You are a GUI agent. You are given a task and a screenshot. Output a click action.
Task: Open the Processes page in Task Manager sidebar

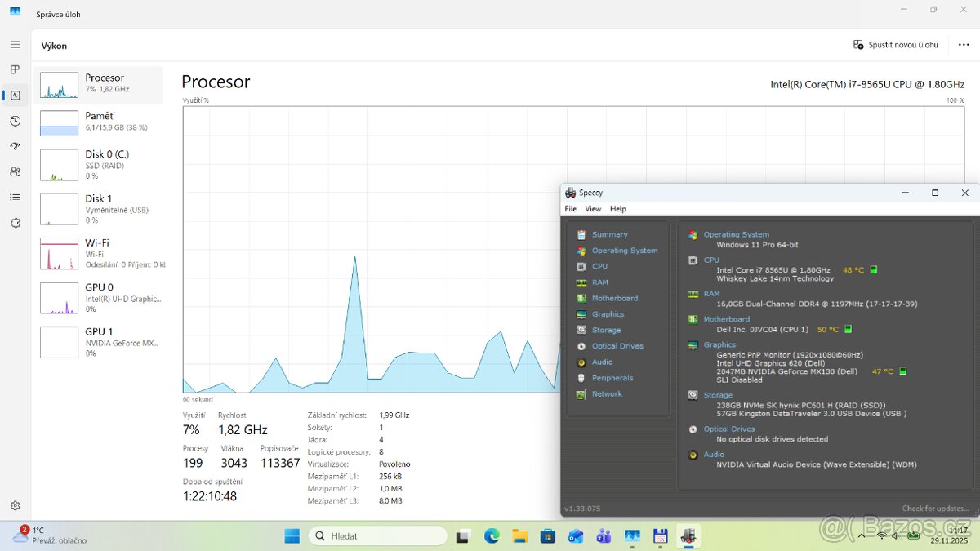(x=15, y=70)
